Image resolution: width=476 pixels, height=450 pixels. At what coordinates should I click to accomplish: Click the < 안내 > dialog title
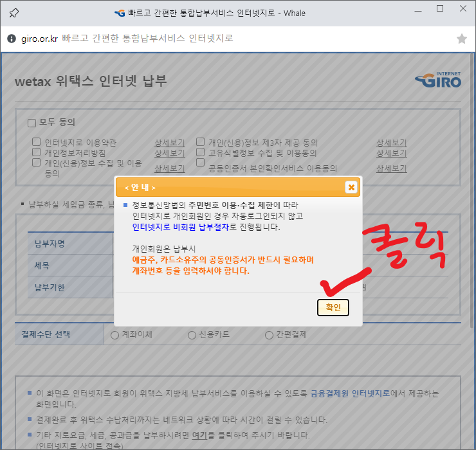tap(140, 188)
